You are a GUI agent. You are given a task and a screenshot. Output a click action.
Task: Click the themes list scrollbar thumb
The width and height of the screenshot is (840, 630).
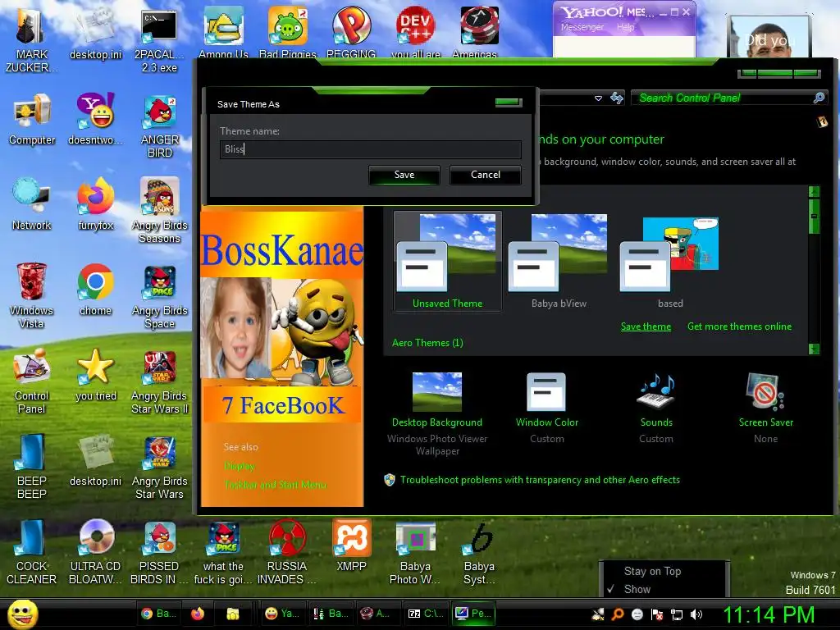814,216
